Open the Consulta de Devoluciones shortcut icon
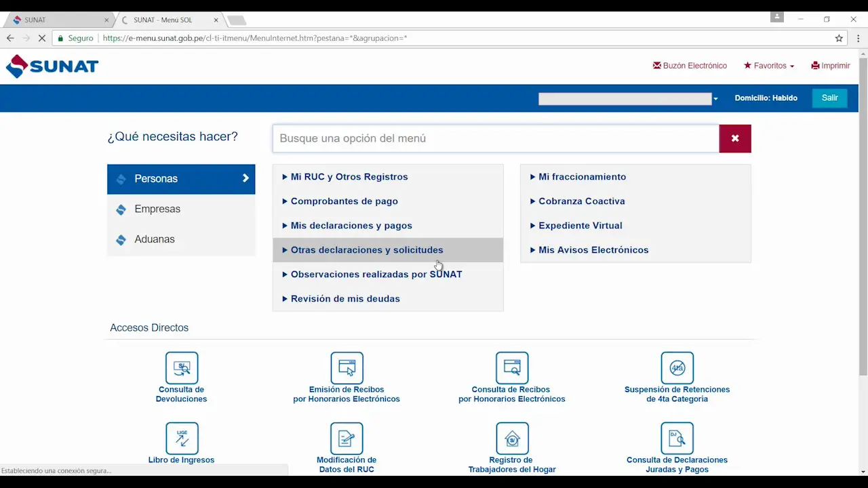 [182, 368]
